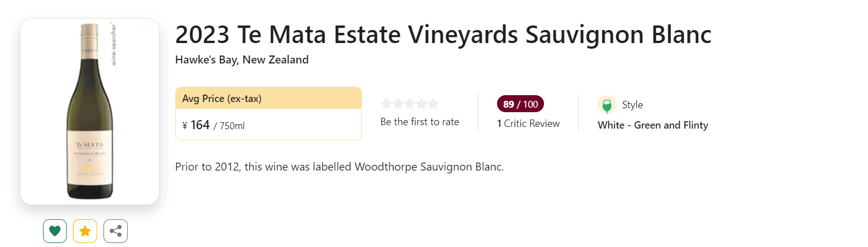Viewport: 868px width, 247px height.
Task: Click the fourth rating star
Action: tap(421, 104)
